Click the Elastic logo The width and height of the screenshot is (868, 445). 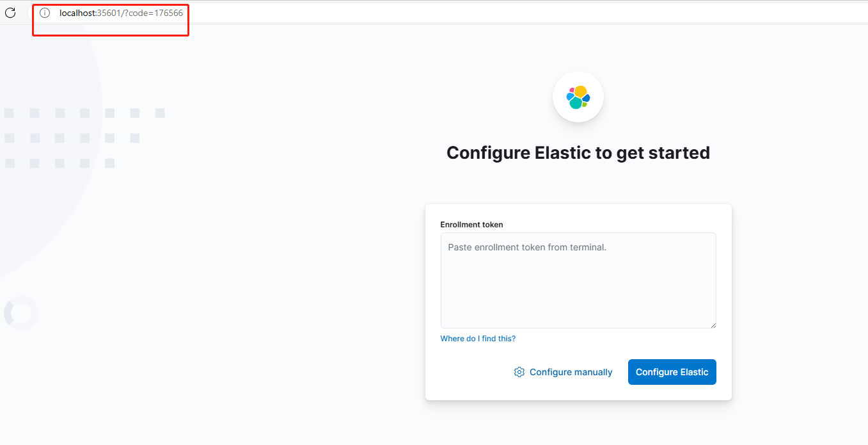[578, 97]
